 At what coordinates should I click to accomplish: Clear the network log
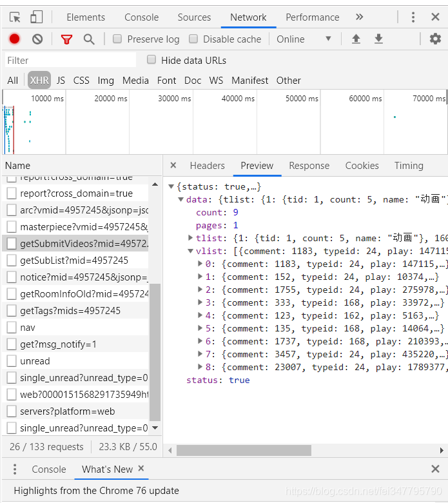(x=37, y=39)
